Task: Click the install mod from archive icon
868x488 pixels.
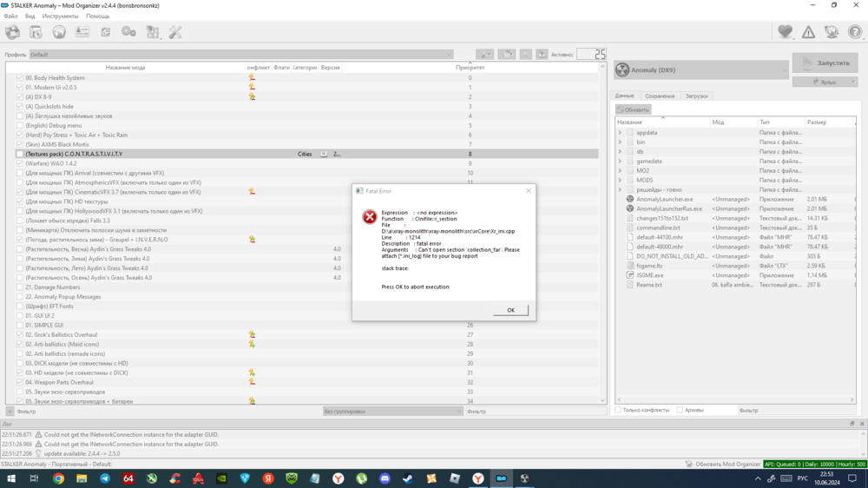Action: click(36, 32)
